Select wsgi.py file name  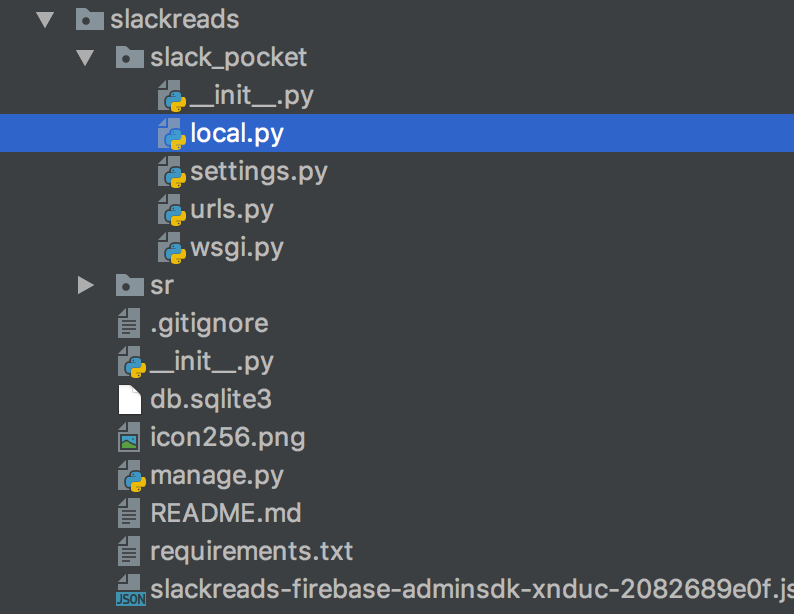tap(236, 248)
